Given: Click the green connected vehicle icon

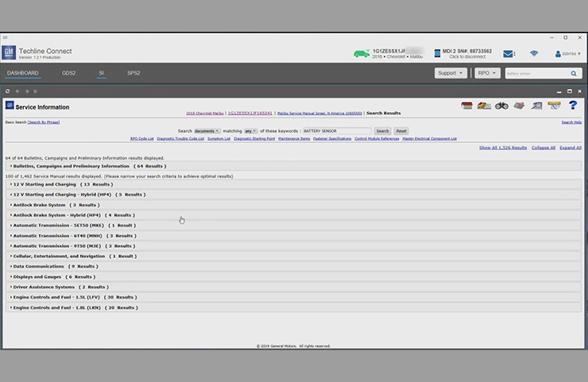Looking at the screenshot, I should (x=362, y=54).
